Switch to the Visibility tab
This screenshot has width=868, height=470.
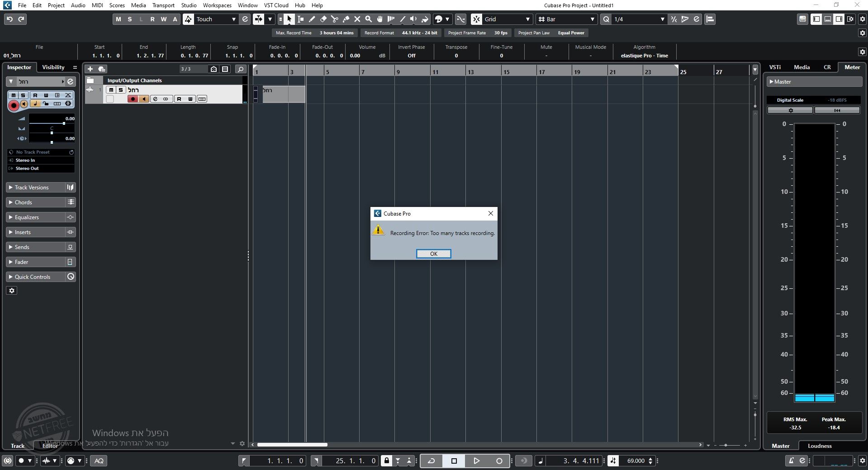pos(53,67)
